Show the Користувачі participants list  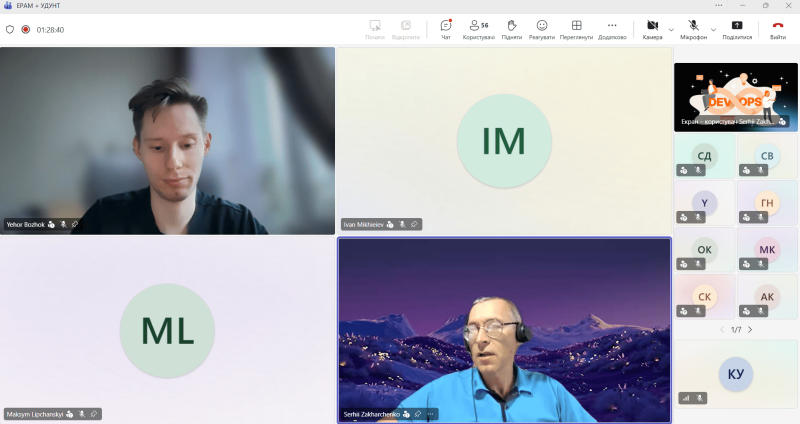click(479, 27)
